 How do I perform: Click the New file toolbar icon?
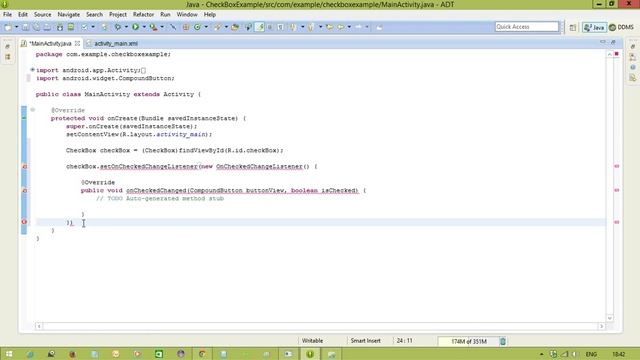[x=8, y=27]
